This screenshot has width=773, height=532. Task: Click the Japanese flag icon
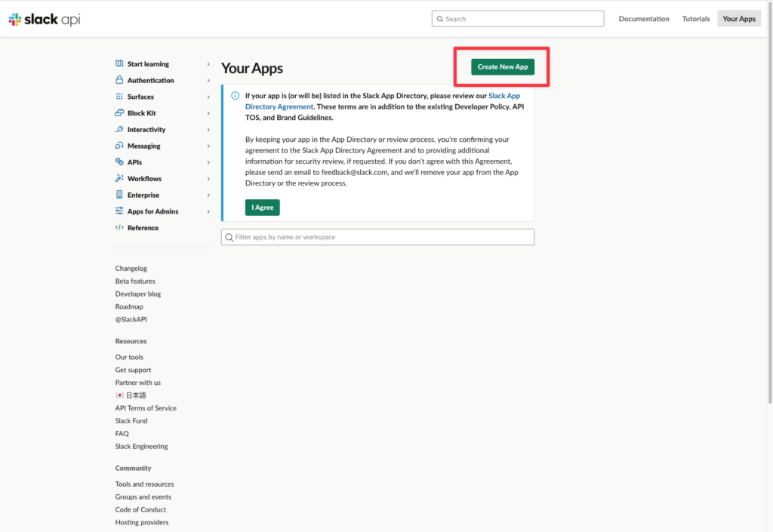coord(119,395)
